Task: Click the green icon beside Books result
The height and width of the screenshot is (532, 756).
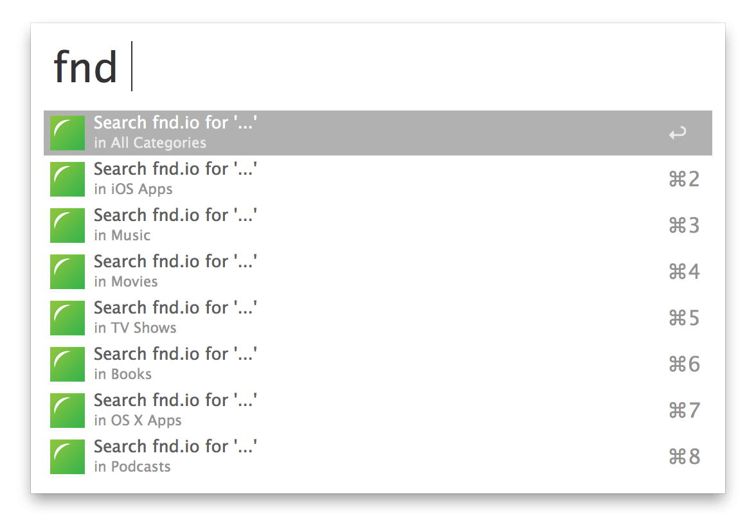Action: tap(67, 364)
